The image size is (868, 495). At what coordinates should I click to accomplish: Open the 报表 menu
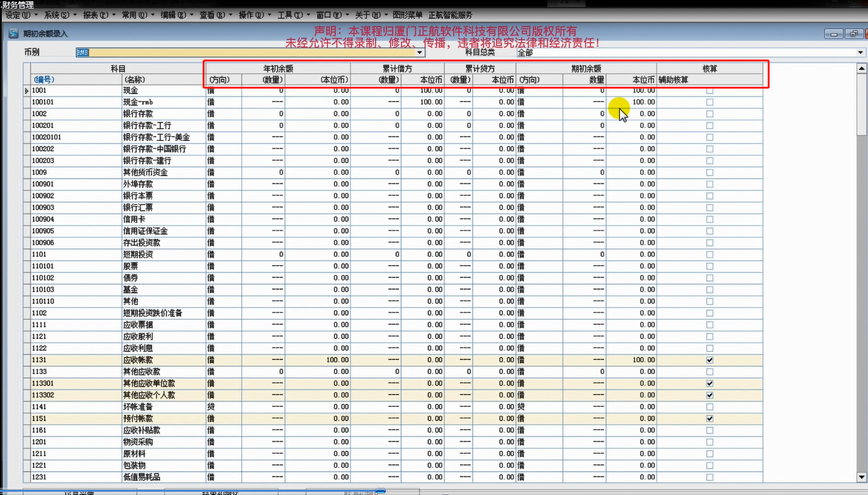point(99,15)
